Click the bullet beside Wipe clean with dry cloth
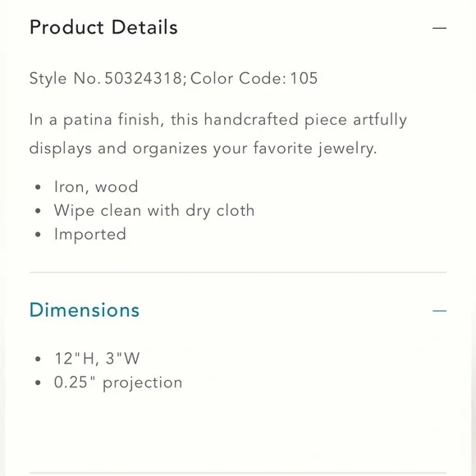Image resolution: width=476 pixels, height=476 pixels. click(38, 211)
